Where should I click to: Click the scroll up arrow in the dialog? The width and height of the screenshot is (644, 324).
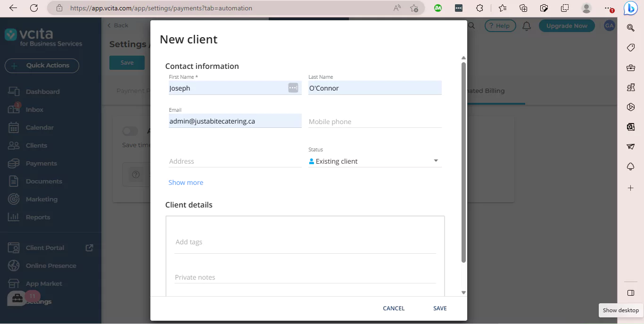pyautogui.click(x=463, y=58)
